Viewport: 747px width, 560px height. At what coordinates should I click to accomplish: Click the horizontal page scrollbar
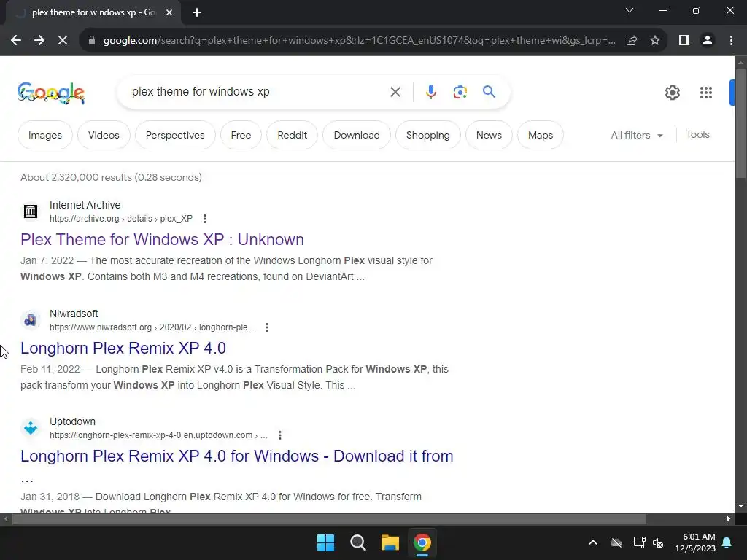pyautogui.click(x=329, y=519)
